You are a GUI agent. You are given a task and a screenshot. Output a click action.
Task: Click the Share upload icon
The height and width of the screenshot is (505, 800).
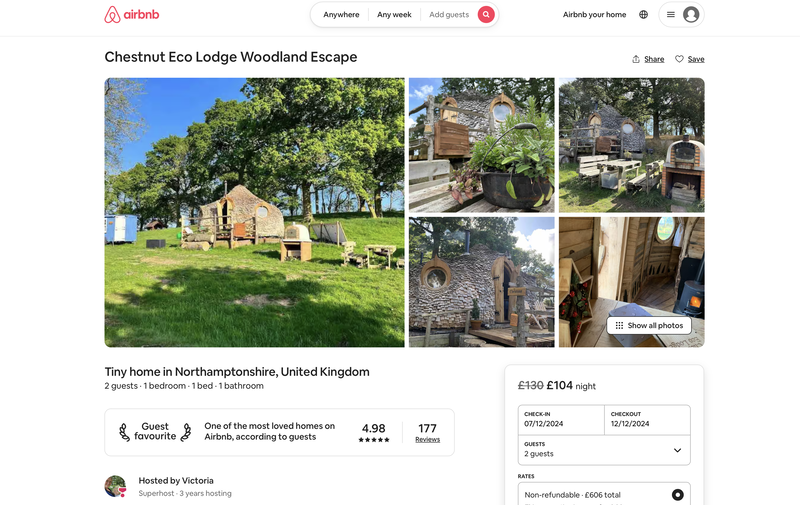click(x=636, y=59)
